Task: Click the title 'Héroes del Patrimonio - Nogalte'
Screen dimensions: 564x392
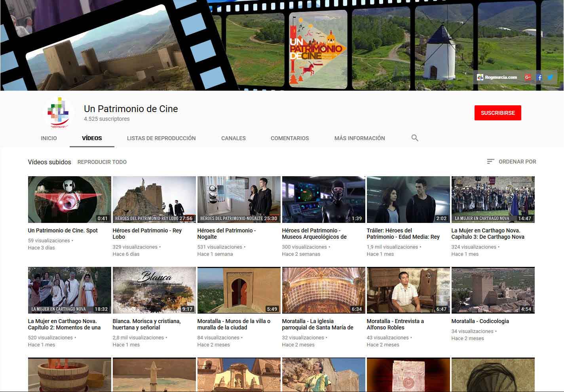Action: tap(227, 234)
